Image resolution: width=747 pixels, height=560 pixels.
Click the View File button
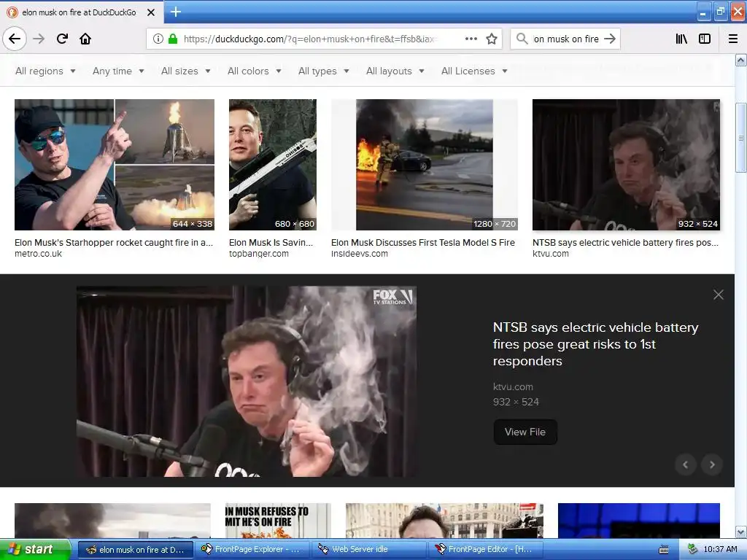(x=525, y=432)
